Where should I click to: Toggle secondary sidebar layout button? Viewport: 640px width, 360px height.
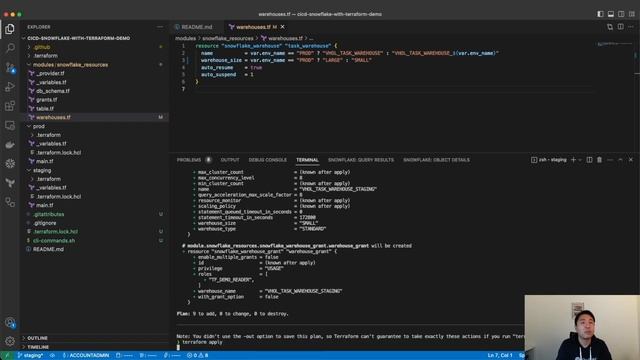(621, 14)
